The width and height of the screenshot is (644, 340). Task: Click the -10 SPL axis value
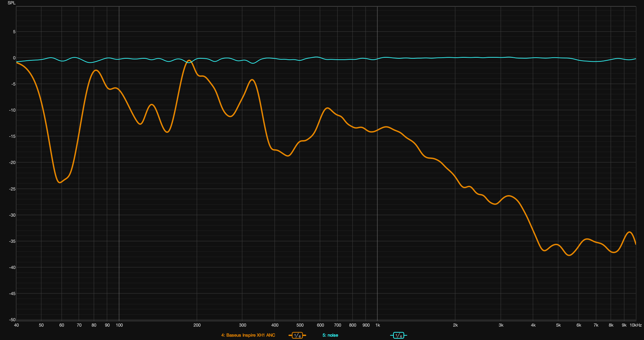[12, 110]
